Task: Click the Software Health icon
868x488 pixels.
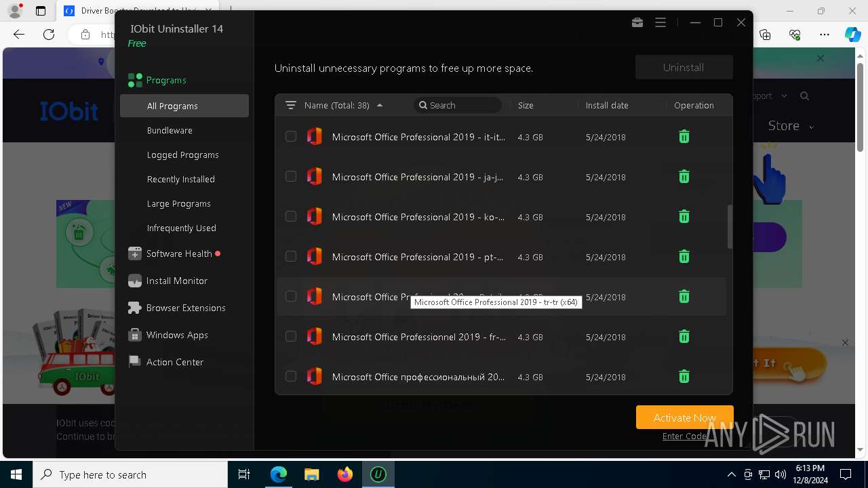Action: click(x=135, y=253)
